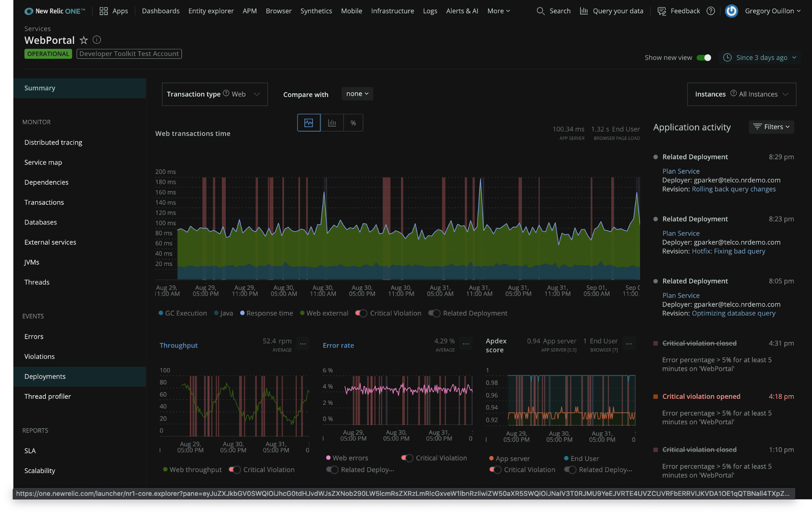
Task: Click the Search magnifier icon
Action: pyautogui.click(x=540, y=11)
